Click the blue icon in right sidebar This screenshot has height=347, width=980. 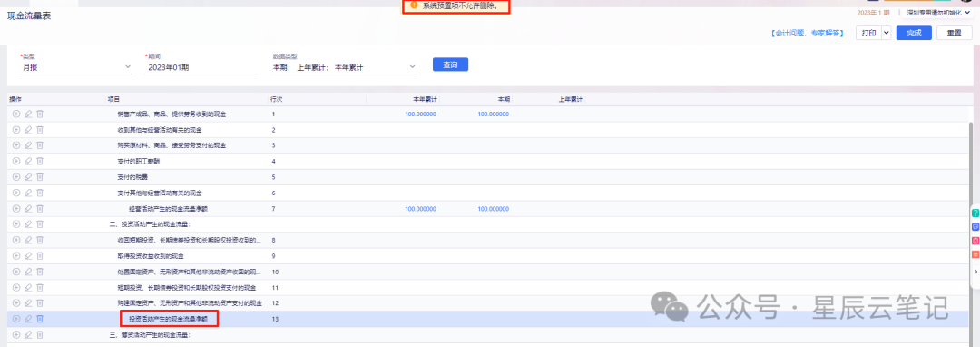click(975, 226)
